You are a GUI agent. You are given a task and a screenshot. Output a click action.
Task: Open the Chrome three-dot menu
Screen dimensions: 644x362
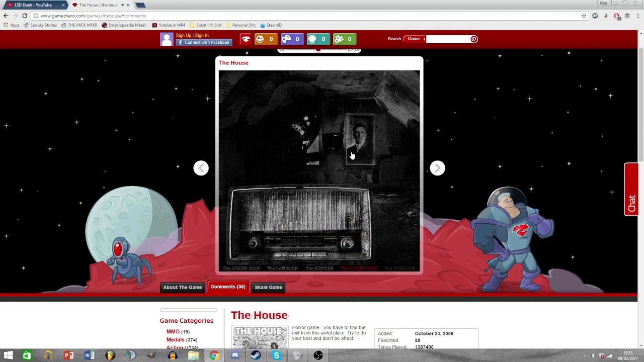point(637,16)
